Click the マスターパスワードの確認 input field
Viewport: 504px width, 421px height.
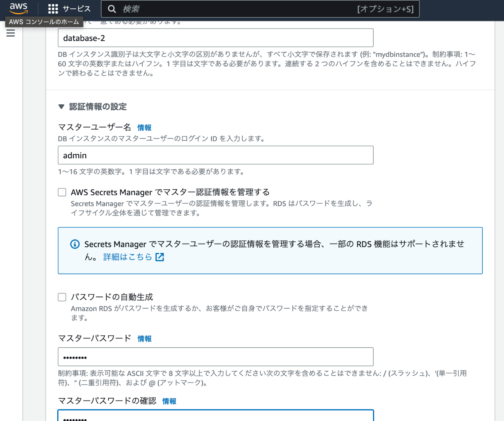coord(216,415)
